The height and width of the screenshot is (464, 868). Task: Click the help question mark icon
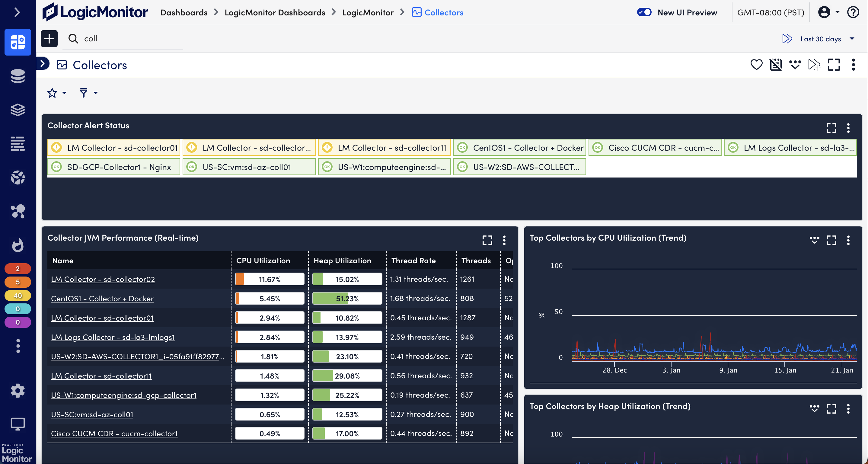(853, 12)
